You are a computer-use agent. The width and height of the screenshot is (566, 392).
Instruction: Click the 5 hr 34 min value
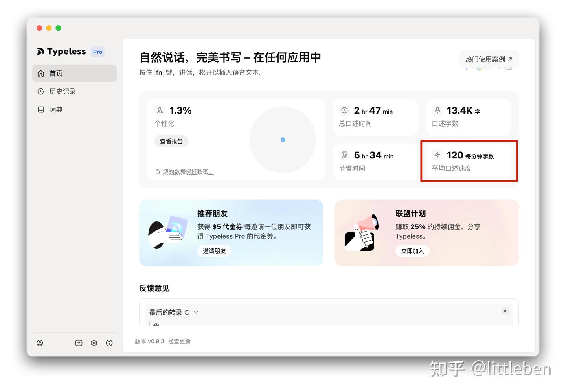374,155
